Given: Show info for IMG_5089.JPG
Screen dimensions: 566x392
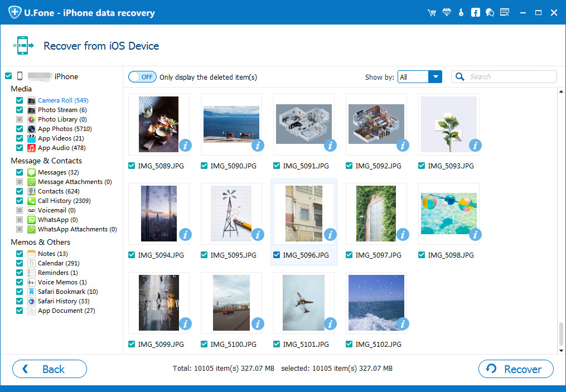Looking at the screenshot, I should [x=185, y=146].
